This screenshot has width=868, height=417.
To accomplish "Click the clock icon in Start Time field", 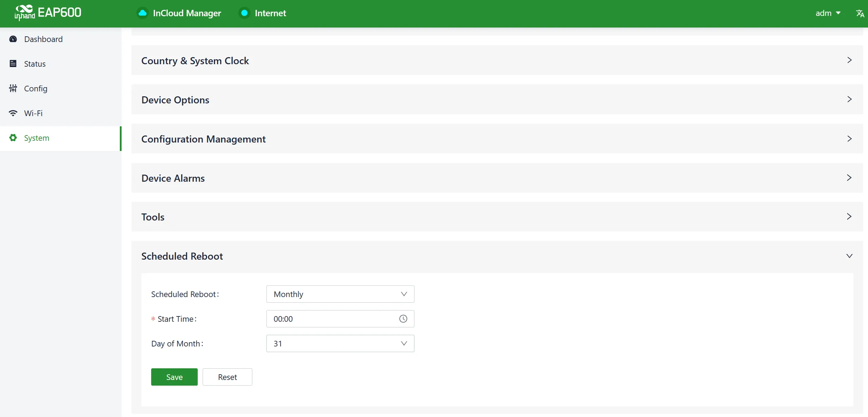I will pyautogui.click(x=403, y=319).
